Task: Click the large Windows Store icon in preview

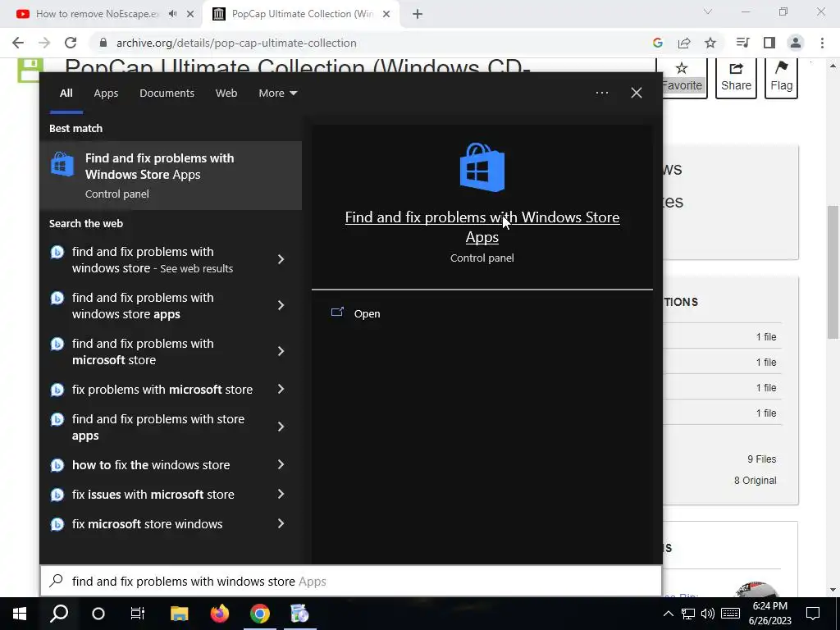Action: (x=482, y=167)
